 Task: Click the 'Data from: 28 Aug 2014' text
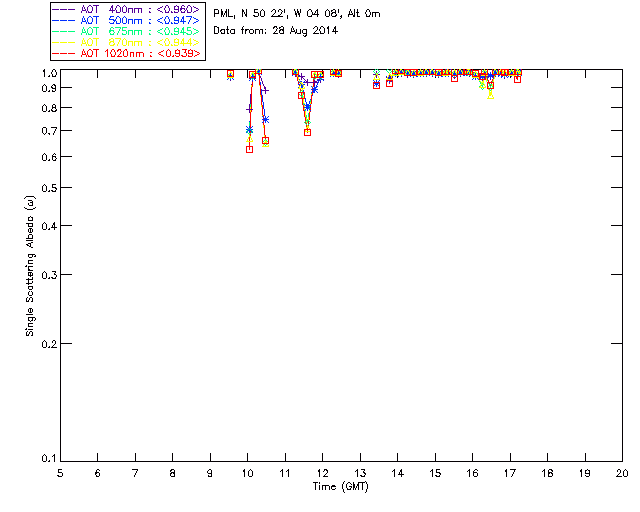pyautogui.click(x=276, y=31)
